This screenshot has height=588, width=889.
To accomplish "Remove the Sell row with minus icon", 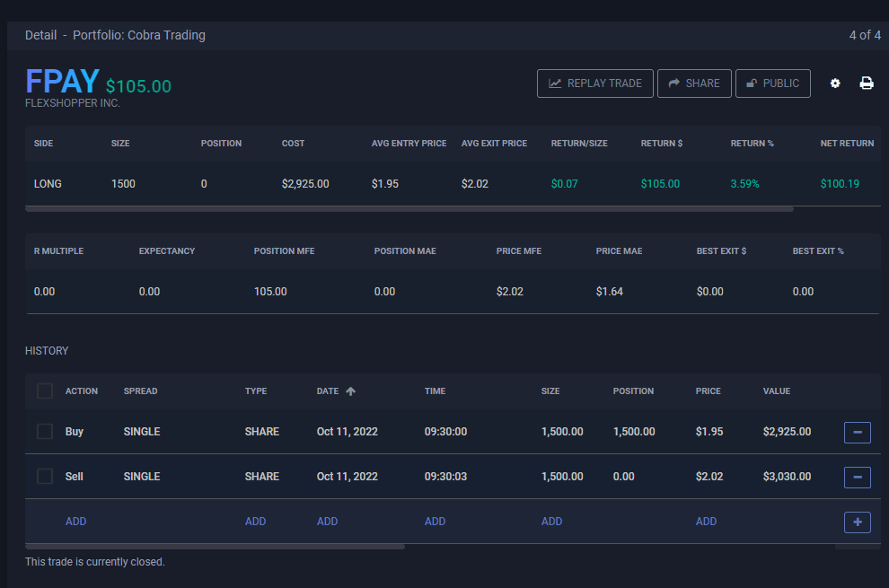I will pos(857,477).
